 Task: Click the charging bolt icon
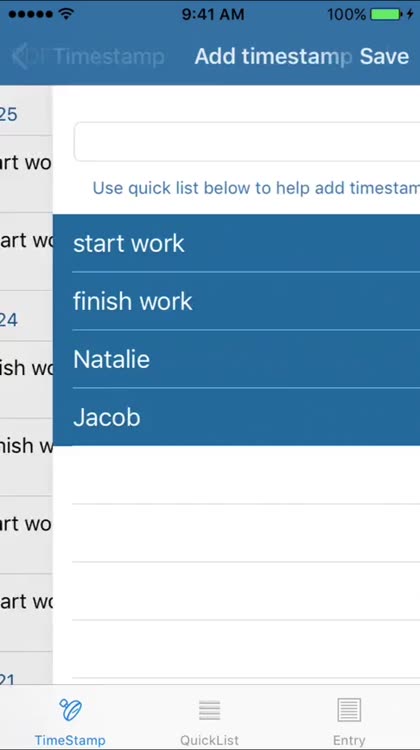click(x=410, y=14)
